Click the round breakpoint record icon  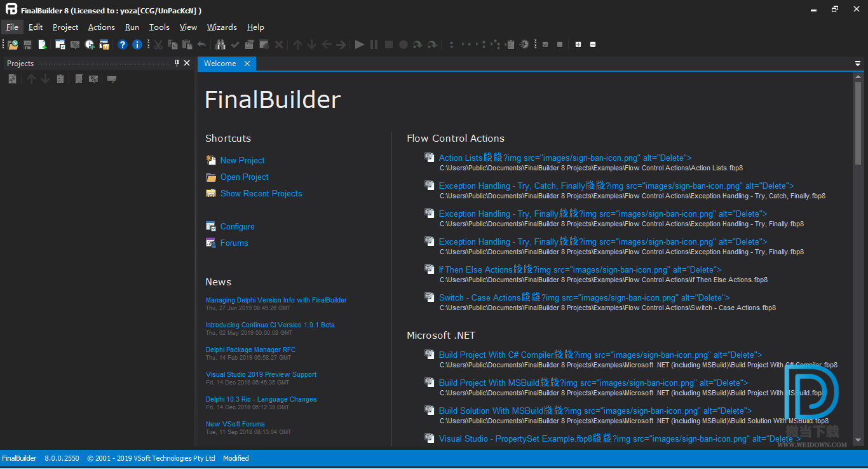[403, 44]
